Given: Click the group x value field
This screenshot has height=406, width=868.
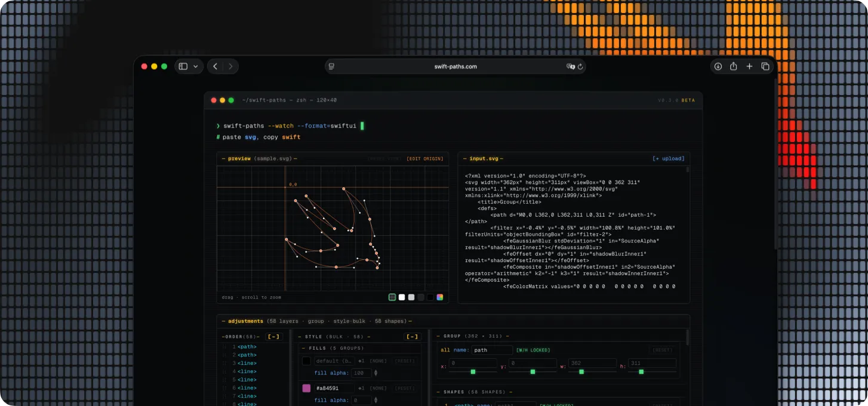Looking at the screenshot, I should coord(473,363).
